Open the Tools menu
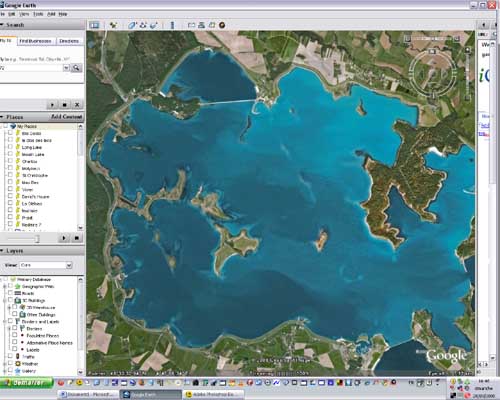The image size is (500, 400). point(38,14)
